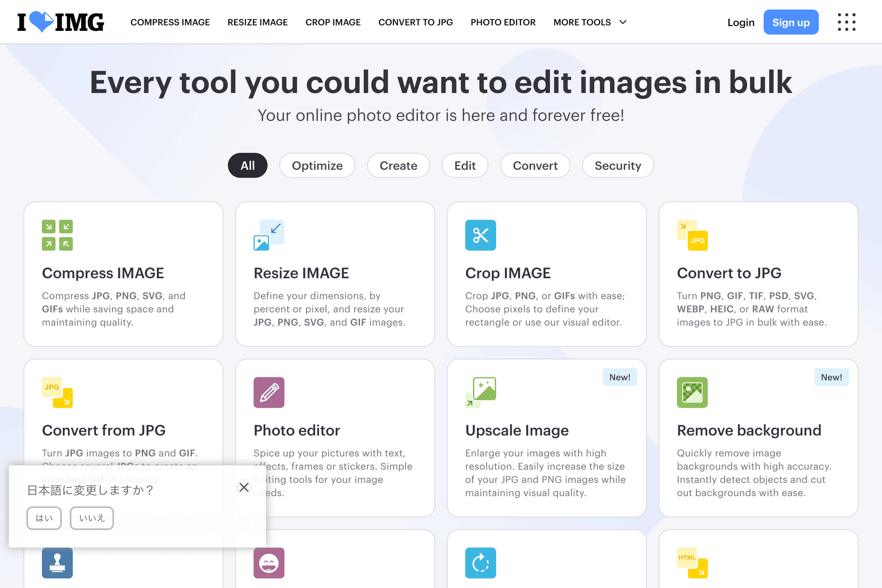Select the Optimize filter tab
The width and height of the screenshot is (882, 588).
(x=317, y=165)
